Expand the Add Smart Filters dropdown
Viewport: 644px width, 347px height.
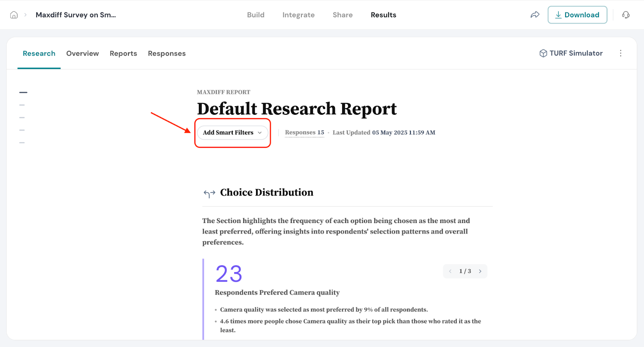[232, 132]
